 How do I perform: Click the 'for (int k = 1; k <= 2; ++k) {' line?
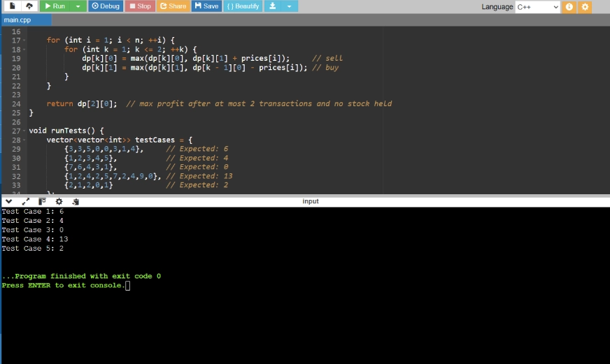(x=130, y=50)
